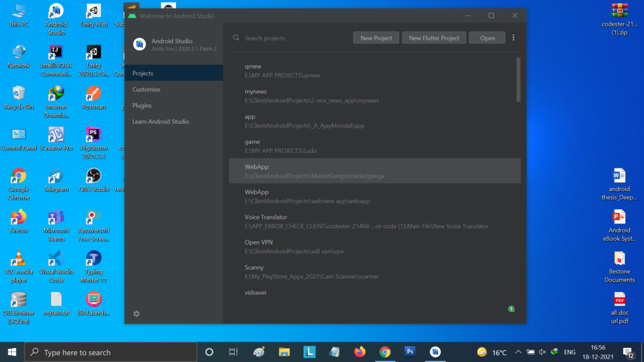Select the codester zip archive
Image resolution: width=644 pixels, height=362 pixels.
coord(619,19)
